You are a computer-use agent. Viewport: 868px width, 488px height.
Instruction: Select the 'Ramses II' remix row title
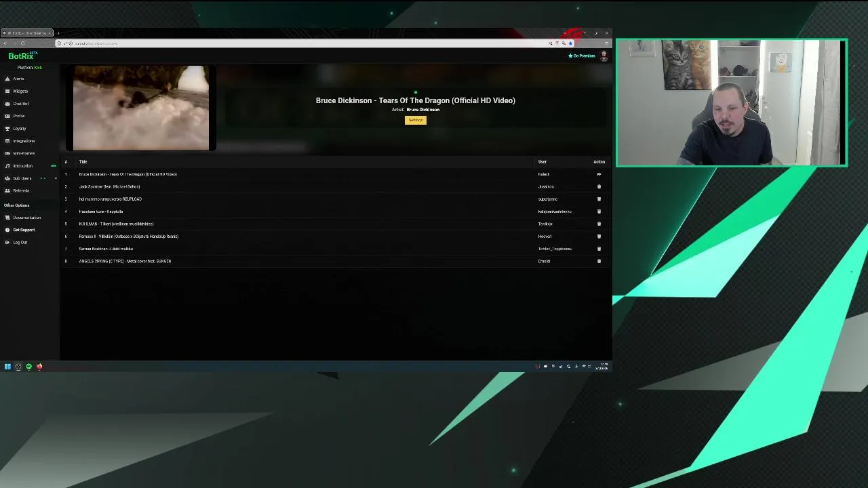coord(128,236)
